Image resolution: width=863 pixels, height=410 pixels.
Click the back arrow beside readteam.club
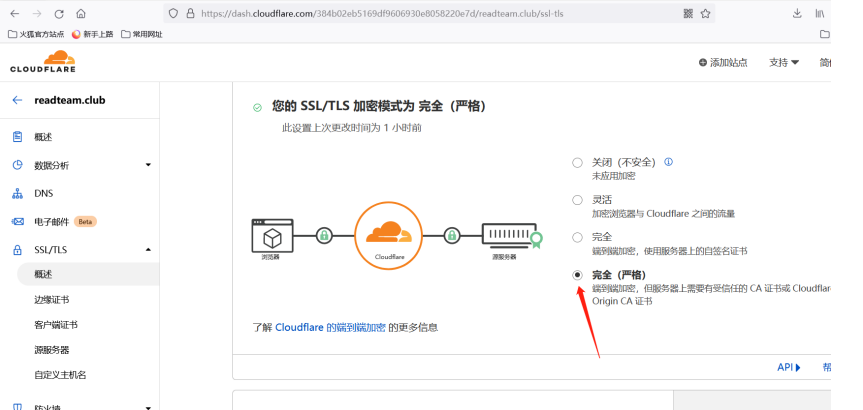(x=17, y=100)
